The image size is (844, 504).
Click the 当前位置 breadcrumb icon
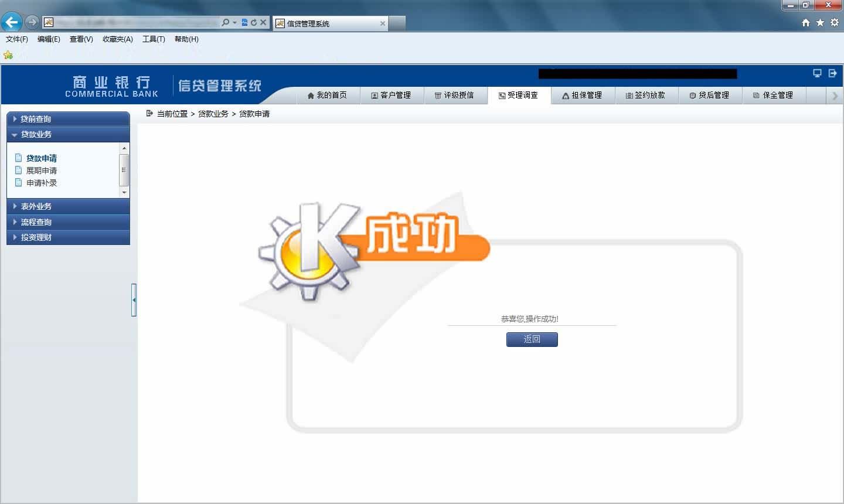click(149, 113)
